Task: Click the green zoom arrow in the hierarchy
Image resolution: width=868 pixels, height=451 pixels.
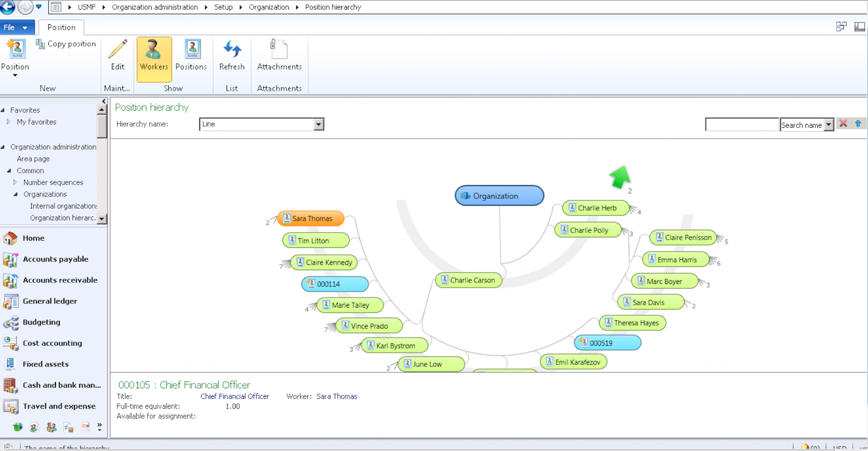Action: pyautogui.click(x=620, y=177)
